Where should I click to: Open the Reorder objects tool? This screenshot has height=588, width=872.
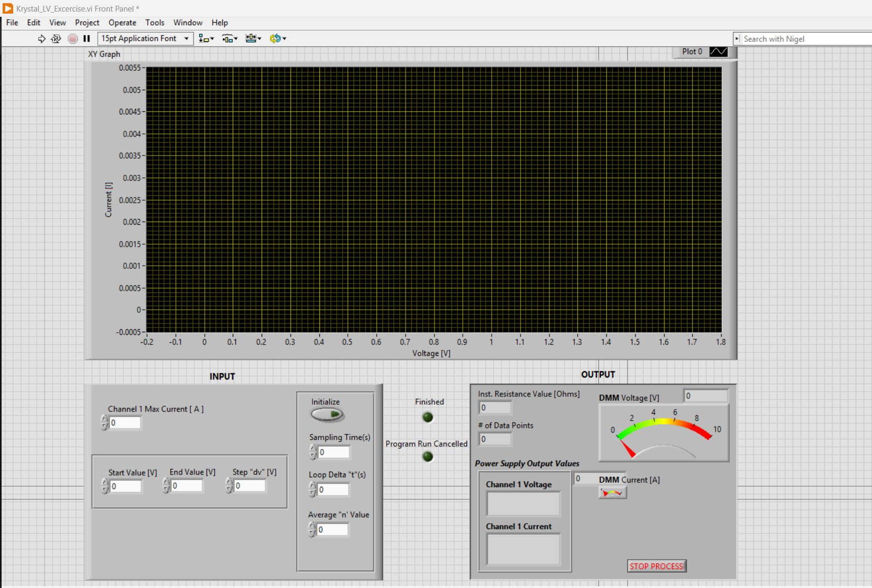(278, 38)
